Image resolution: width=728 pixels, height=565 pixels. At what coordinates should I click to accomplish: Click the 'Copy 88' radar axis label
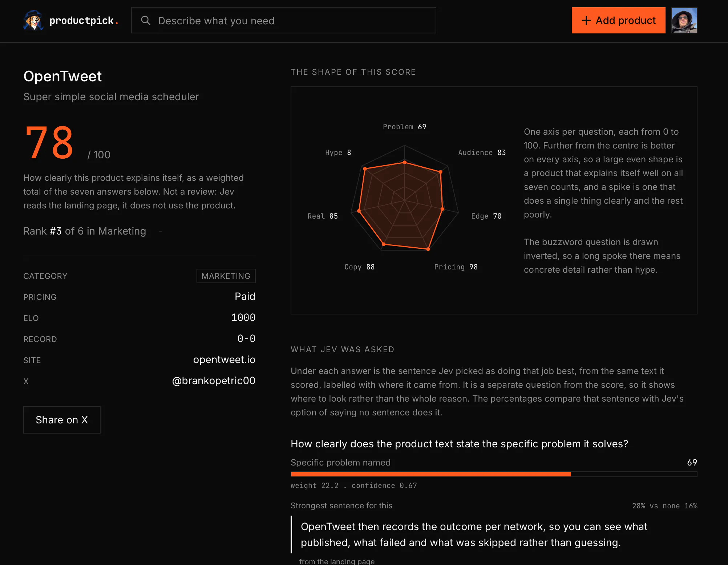click(x=360, y=267)
